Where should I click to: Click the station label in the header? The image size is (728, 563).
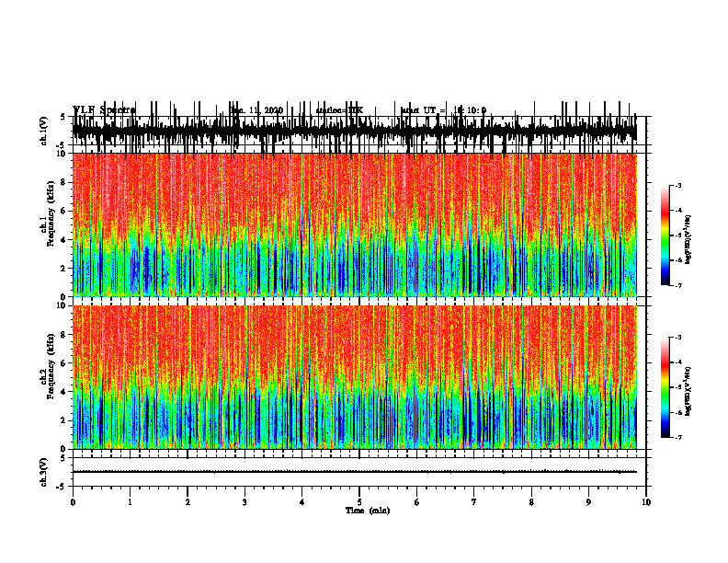pos(339,110)
